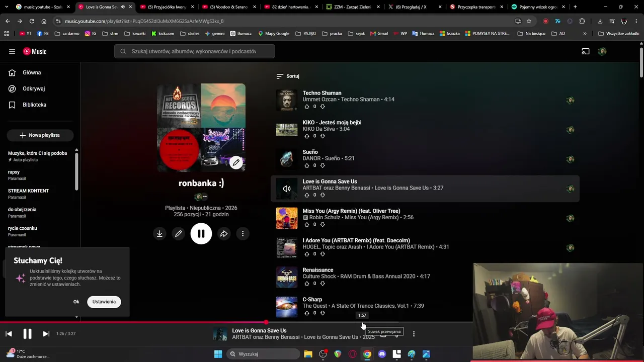Open Opera browser from taskbar
644x362 pixels.
pos(352,354)
